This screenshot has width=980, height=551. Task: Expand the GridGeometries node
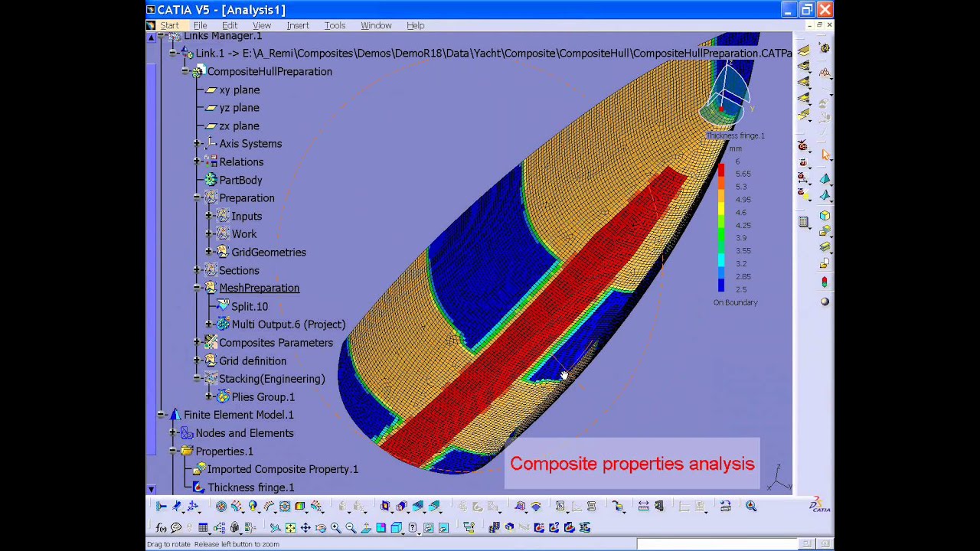point(210,253)
